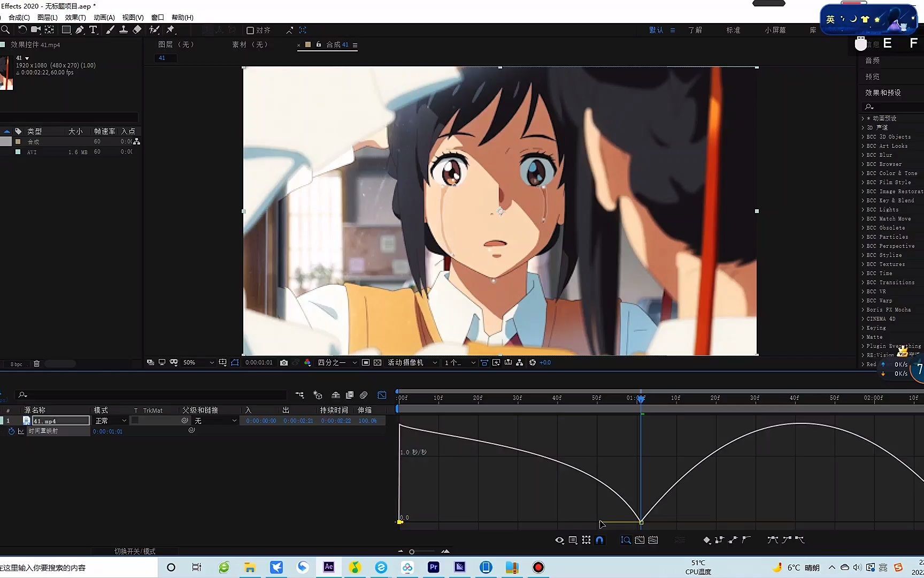Open the 合成(C) menu
Viewport: 924px width, 578px height.
pyautogui.click(x=19, y=18)
